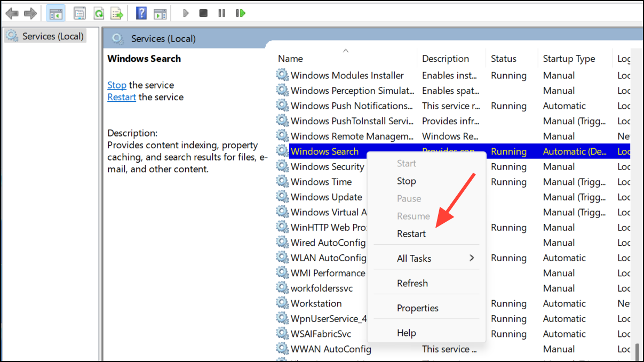
Task: Click the vertical scrollbar thumb in services list
Action: pyautogui.click(x=637, y=352)
